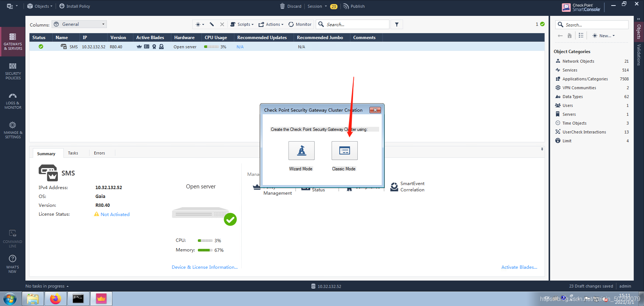Screen dimensions: 644x306
Task: Publish the session
Action: pyautogui.click(x=354, y=6)
